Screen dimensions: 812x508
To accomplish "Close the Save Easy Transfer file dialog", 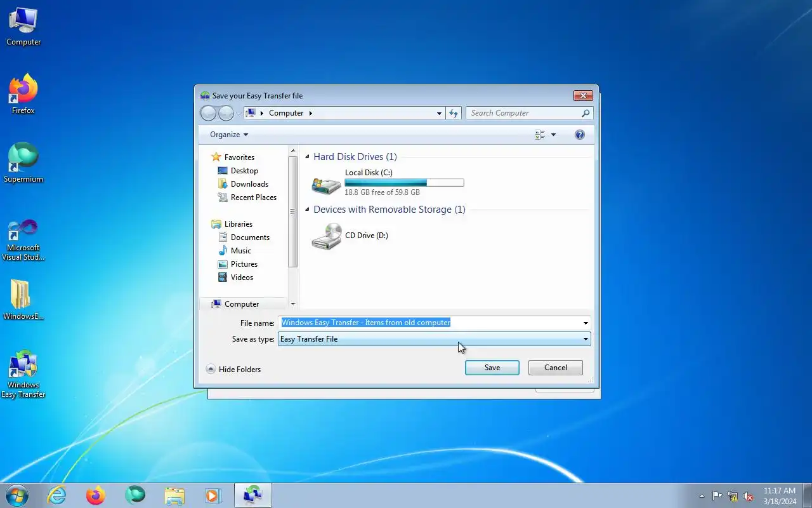I will (583, 96).
